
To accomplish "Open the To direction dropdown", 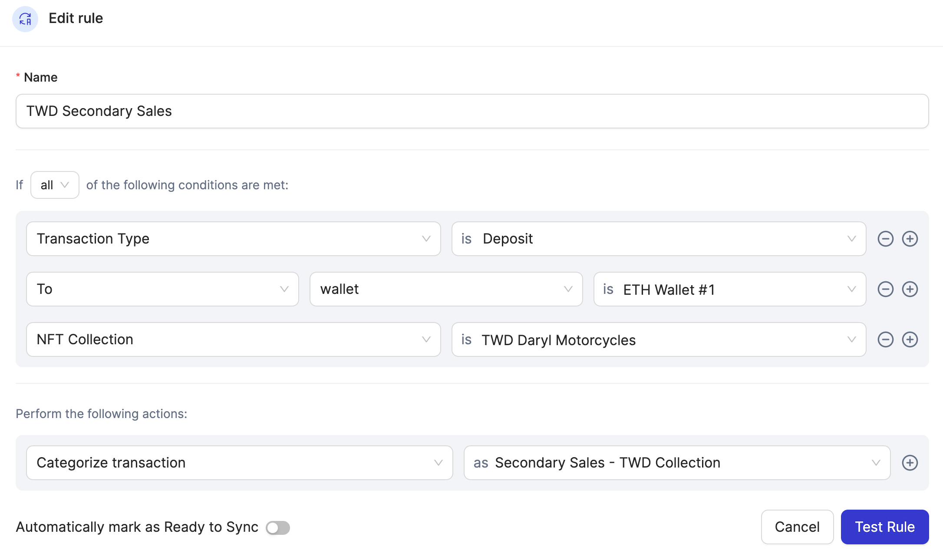I will click(x=162, y=289).
